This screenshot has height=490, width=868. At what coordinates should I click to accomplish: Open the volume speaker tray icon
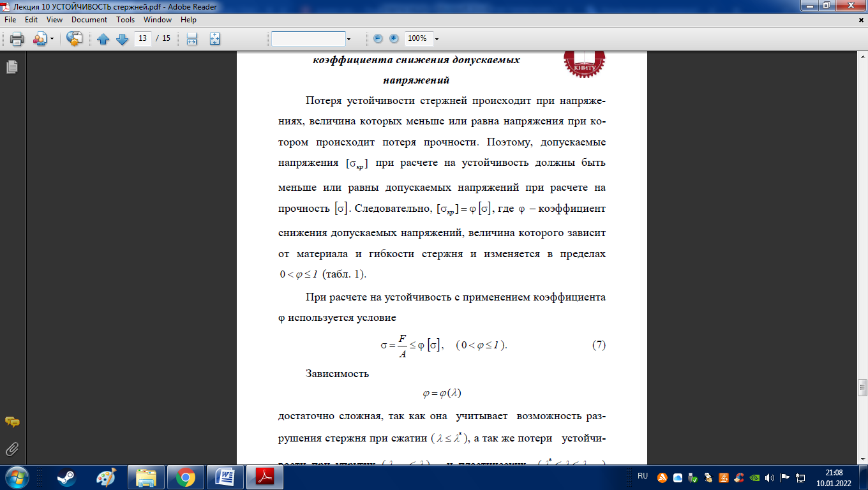point(770,477)
